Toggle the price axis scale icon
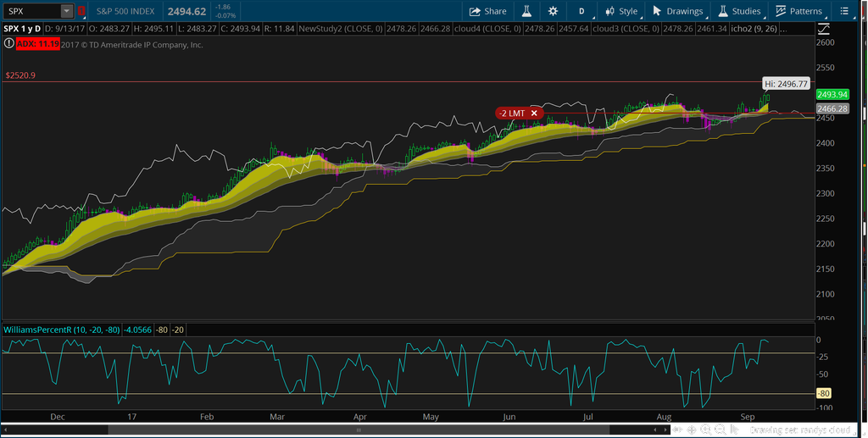This screenshot has width=868, height=438. 823,29
